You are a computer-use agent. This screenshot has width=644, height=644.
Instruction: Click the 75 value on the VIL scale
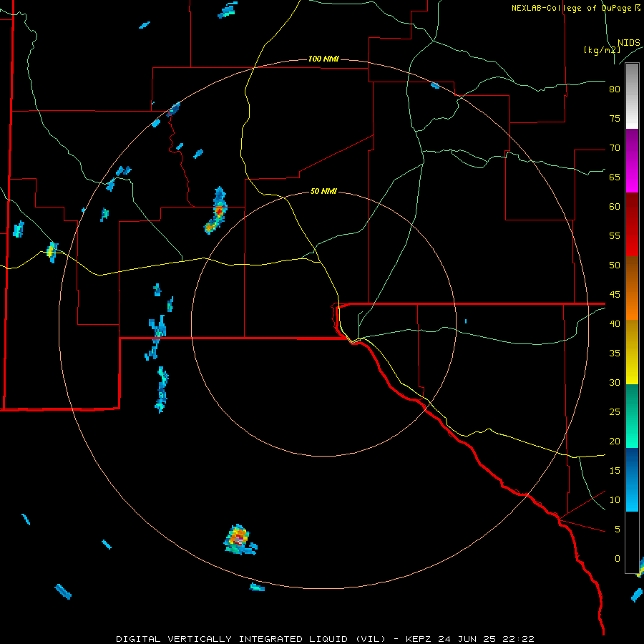click(x=615, y=118)
